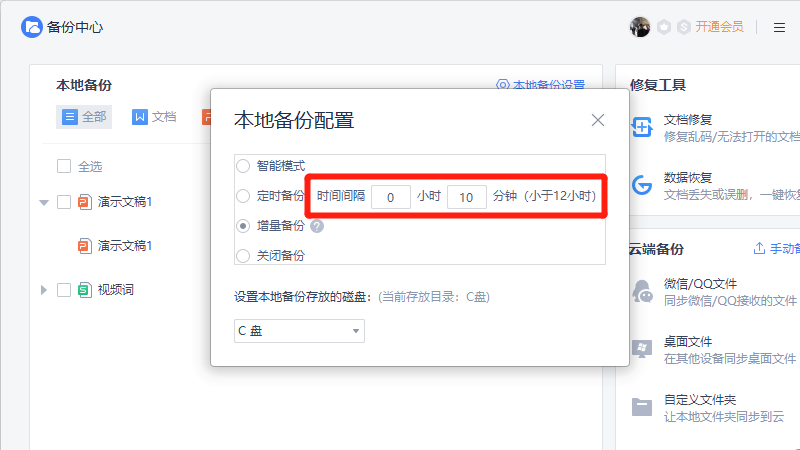This screenshot has width=800, height=450.
Task: Check the 全选 checkbox
Action: click(x=64, y=166)
